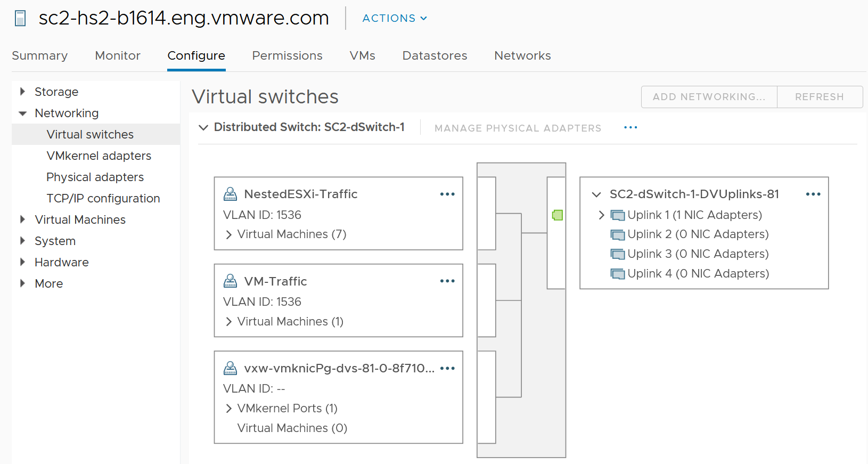The height and width of the screenshot is (464, 868).
Task: Select Virtual switches in sidebar
Action: (x=96, y=134)
